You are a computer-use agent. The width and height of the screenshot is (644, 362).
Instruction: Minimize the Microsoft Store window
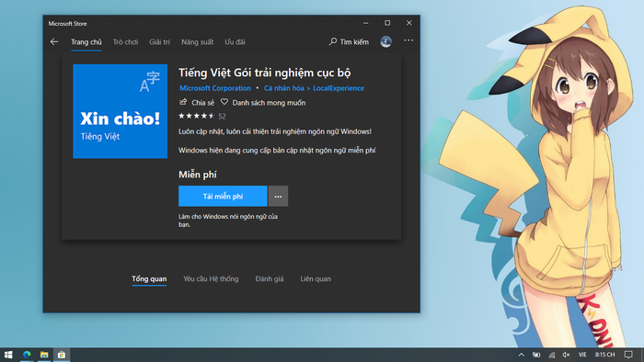click(x=366, y=23)
